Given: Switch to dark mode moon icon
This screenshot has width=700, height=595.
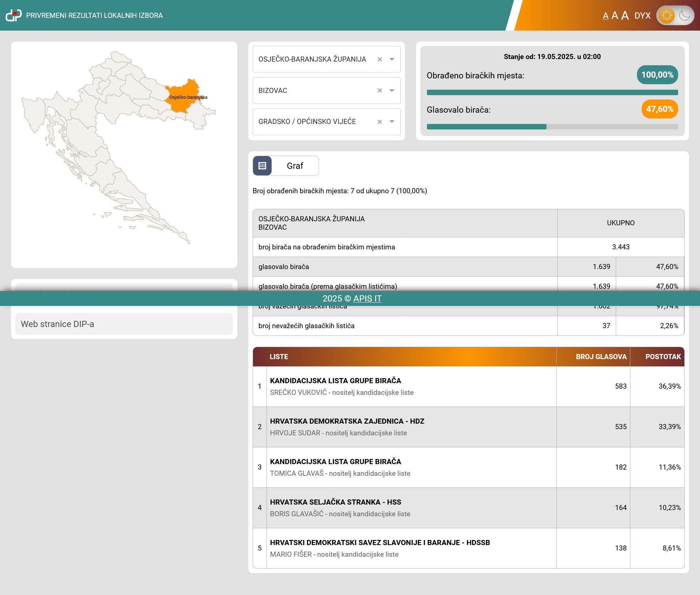Looking at the screenshot, I should point(685,15).
